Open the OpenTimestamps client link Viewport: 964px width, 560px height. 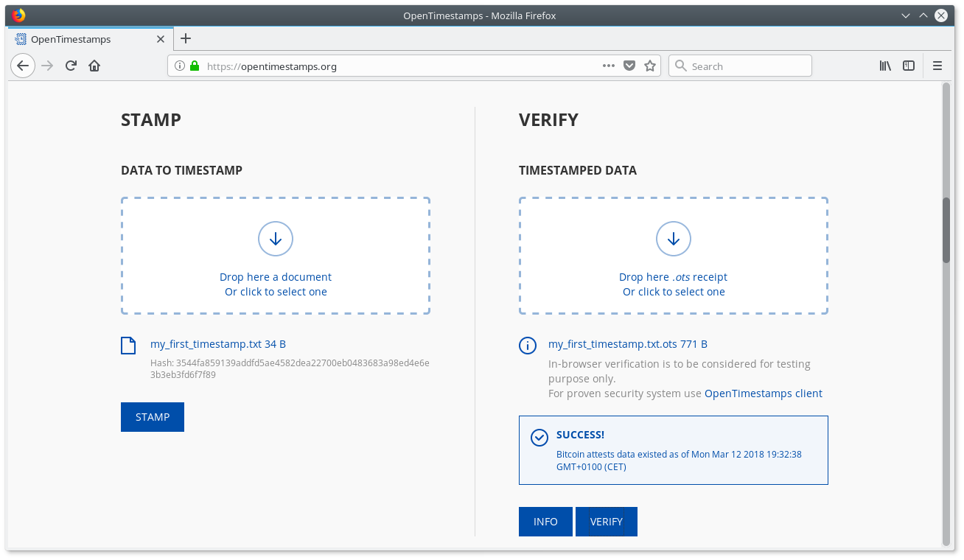pyautogui.click(x=764, y=393)
